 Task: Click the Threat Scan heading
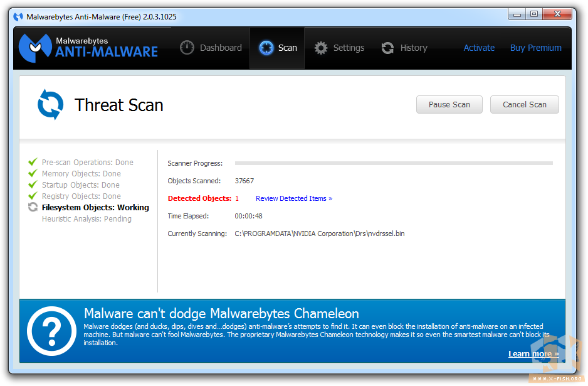click(119, 105)
